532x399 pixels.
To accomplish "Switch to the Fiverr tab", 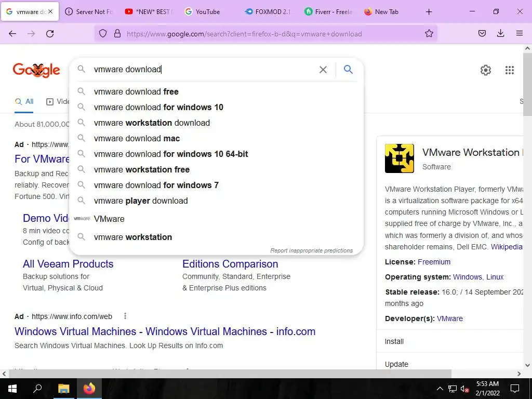I will pos(328,11).
